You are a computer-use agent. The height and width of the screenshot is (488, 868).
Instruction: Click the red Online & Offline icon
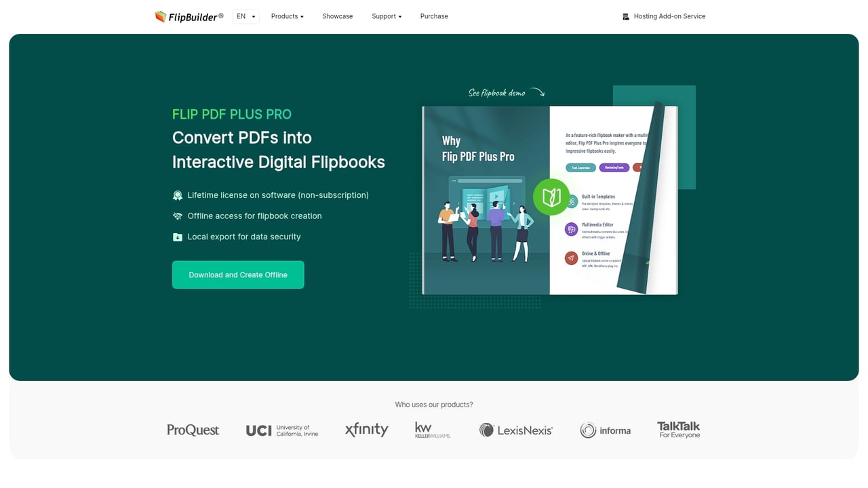coord(571,258)
